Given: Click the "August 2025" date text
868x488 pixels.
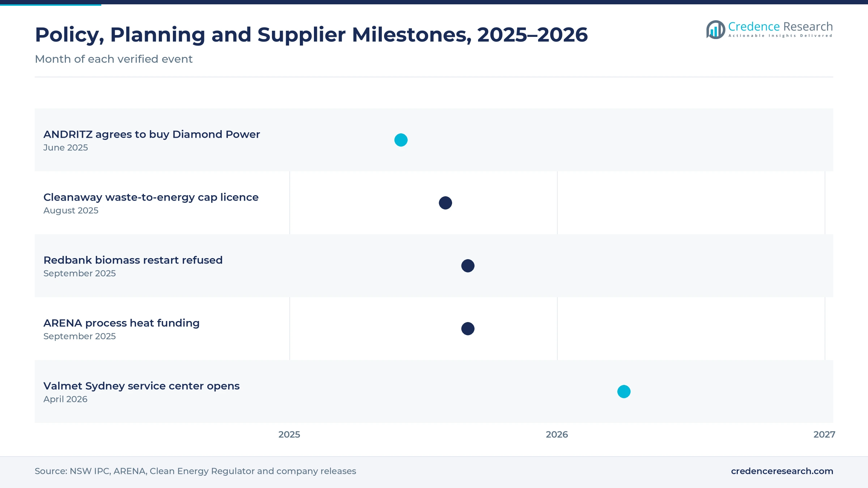Looking at the screenshot, I should (x=71, y=210).
